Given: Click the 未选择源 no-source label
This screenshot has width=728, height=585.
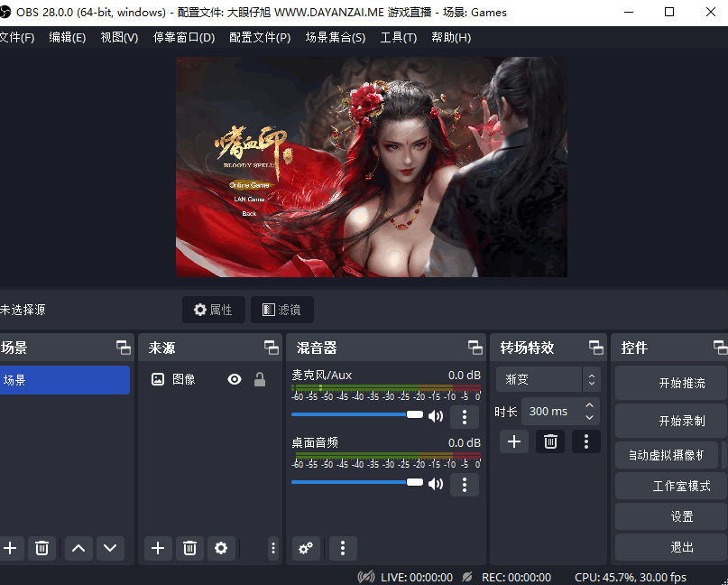Looking at the screenshot, I should tap(23, 310).
